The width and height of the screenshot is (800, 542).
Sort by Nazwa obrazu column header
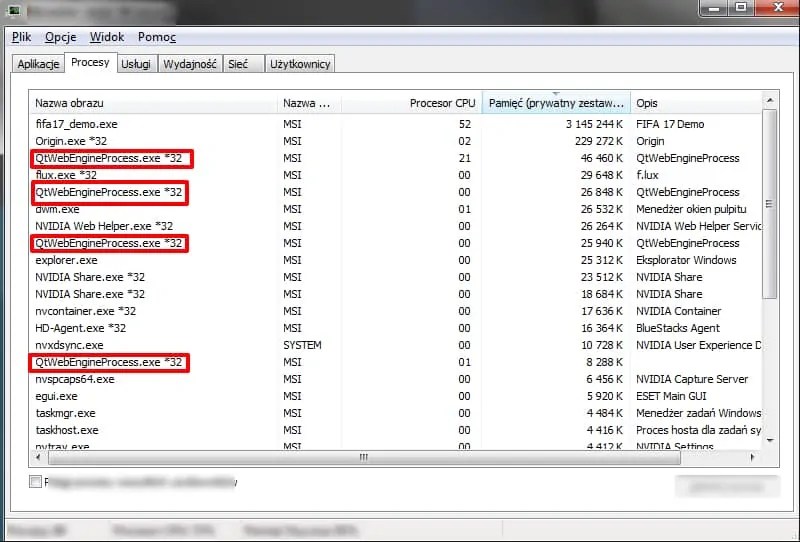tap(153, 103)
